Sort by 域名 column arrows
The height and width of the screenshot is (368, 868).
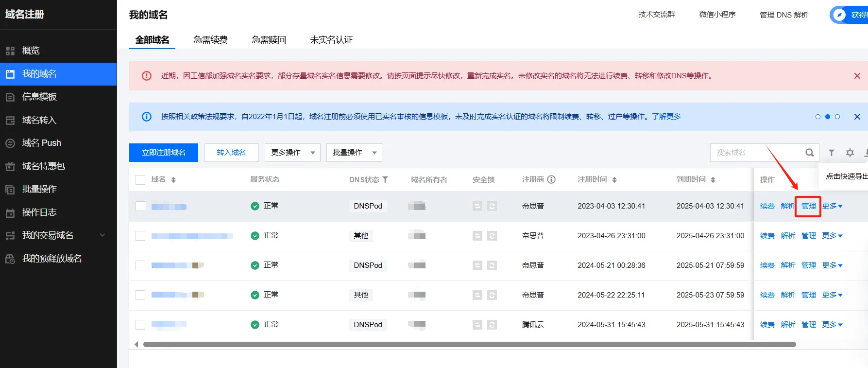tap(173, 180)
